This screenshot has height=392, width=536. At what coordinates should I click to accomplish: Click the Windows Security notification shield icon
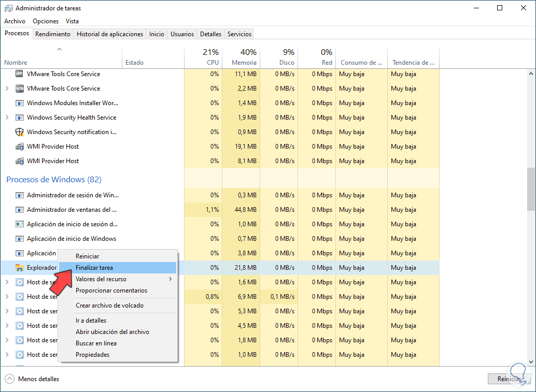20,132
